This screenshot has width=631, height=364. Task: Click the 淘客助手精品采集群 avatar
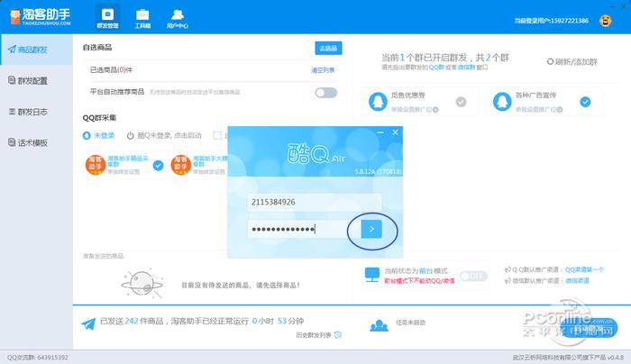[96, 165]
